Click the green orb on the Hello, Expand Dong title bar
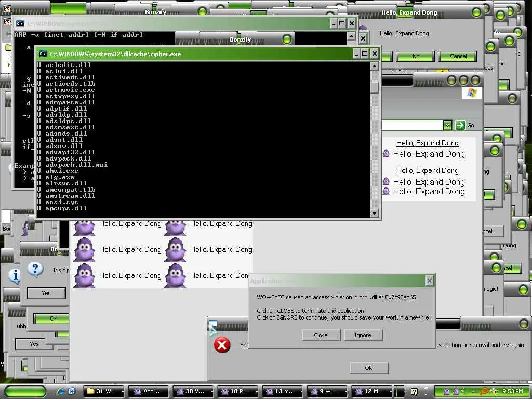The image size is (532, 399). 476,12
